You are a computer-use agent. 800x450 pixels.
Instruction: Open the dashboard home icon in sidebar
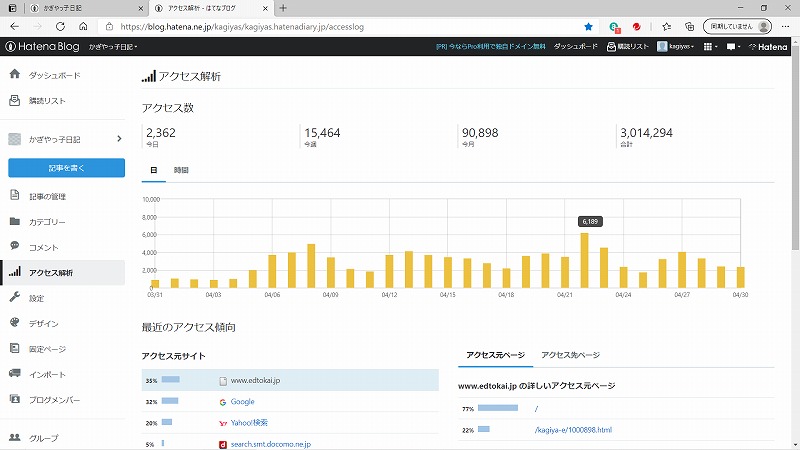click(x=15, y=74)
